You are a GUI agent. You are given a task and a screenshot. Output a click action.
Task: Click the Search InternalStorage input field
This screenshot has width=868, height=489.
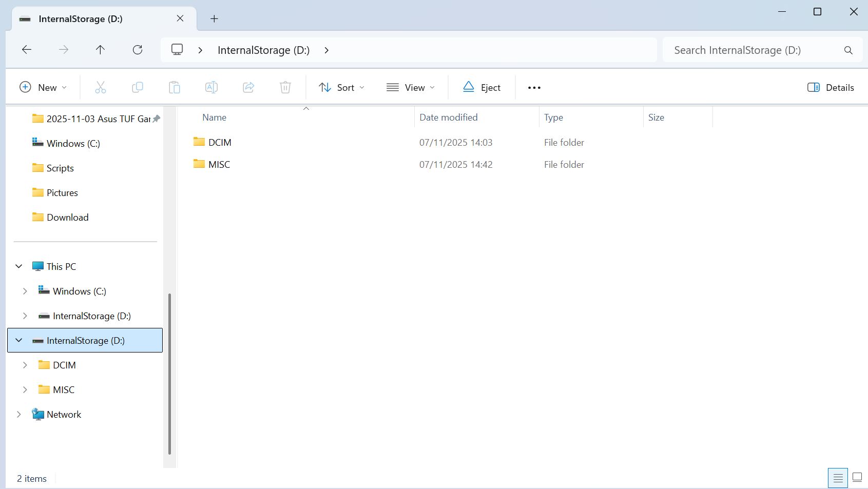[x=752, y=50]
